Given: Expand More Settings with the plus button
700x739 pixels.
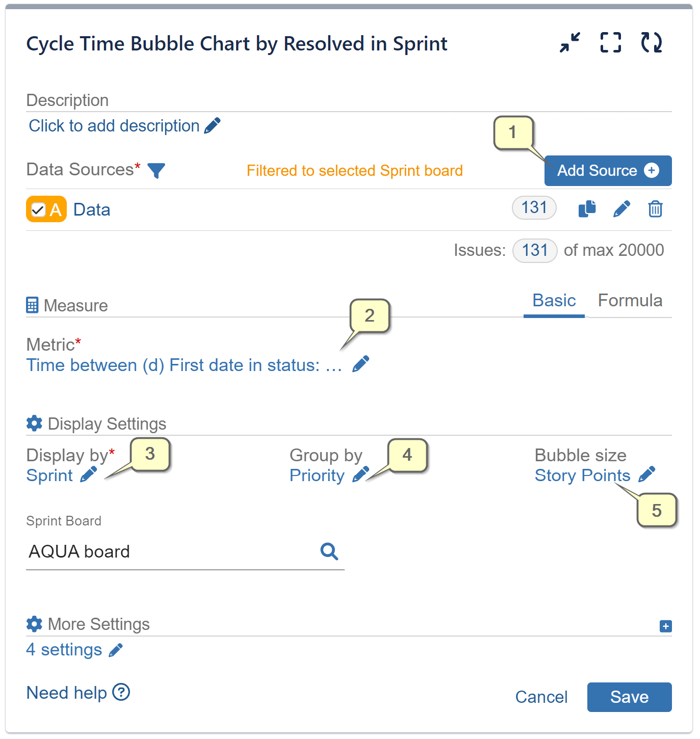Looking at the screenshot, I should [x=666, y=626].
